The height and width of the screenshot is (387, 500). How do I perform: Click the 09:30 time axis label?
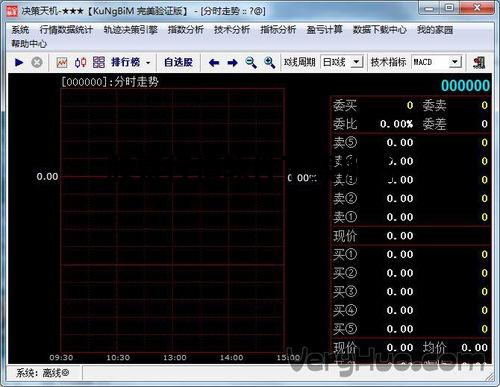pyautogui.click(x=61, y=358)
